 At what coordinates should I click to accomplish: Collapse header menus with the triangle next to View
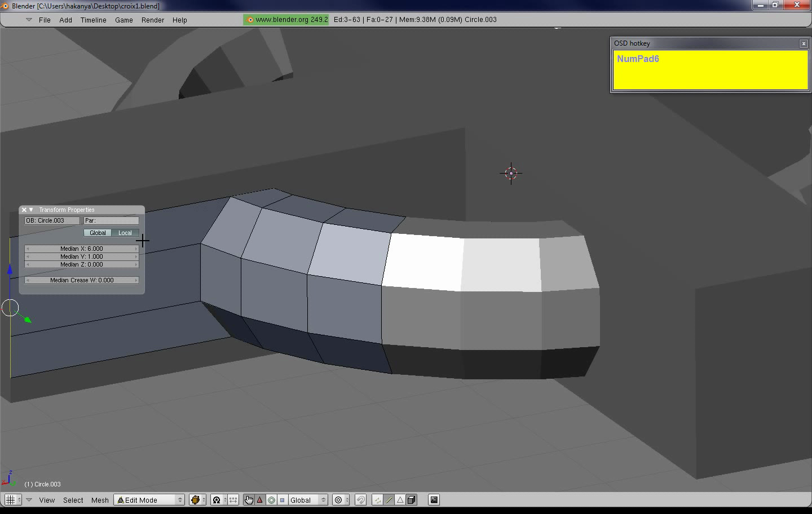(x=29, y=500)
